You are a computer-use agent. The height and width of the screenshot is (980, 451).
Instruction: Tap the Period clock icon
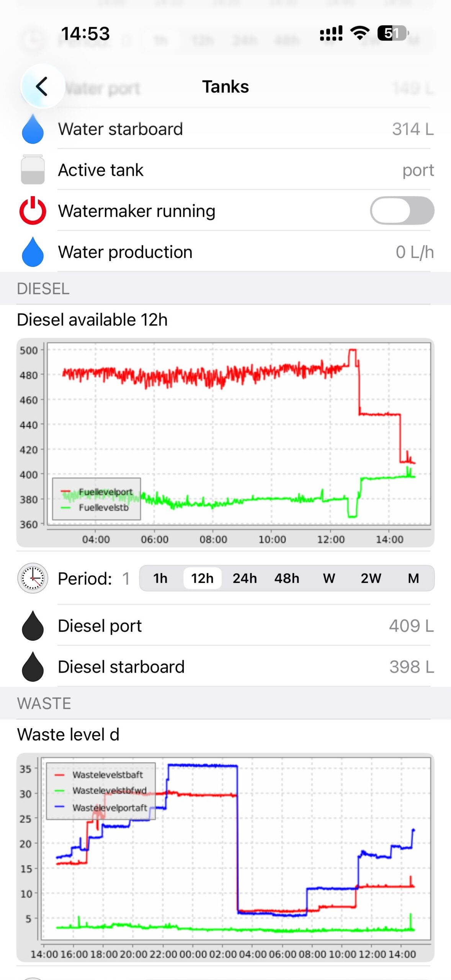tap(33, 578)
